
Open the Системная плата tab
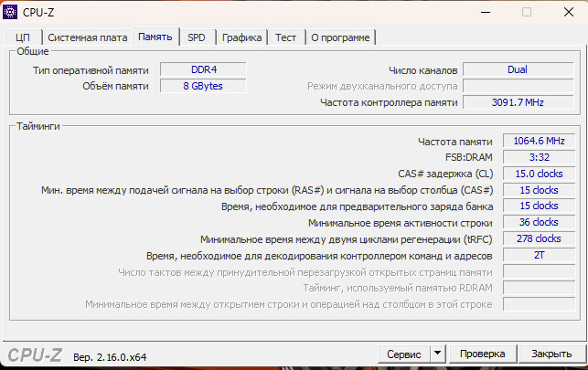pyautogui.click(x=87, y=37)
